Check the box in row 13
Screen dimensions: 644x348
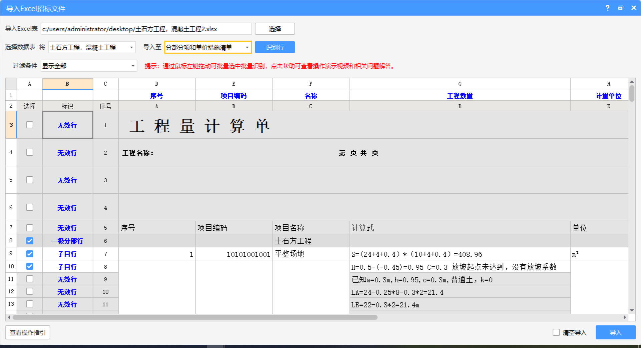[30, 304]
